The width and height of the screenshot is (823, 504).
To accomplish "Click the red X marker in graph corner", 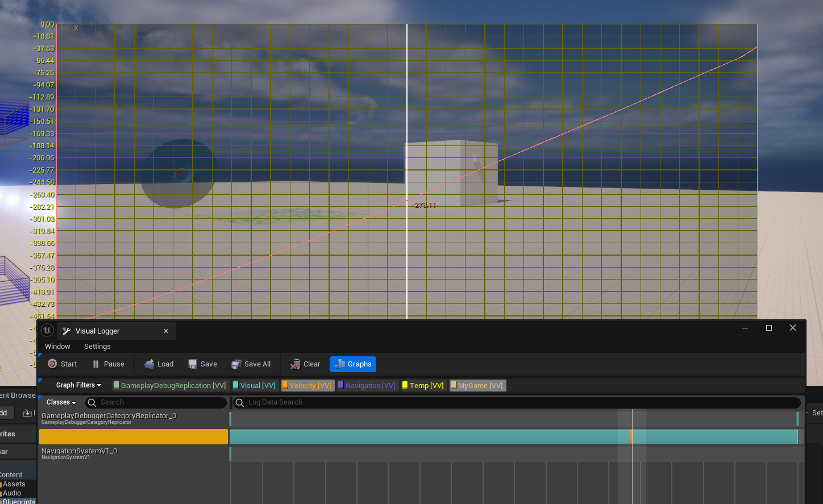I will pyautogui.click(x=76, y=28).
